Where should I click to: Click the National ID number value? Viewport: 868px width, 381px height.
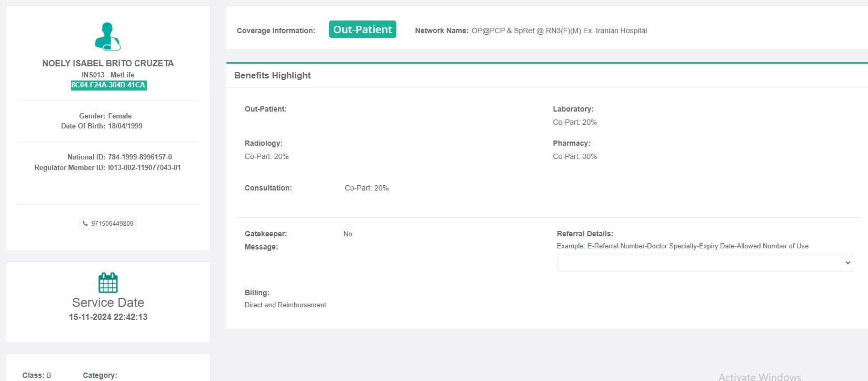[x=140, y=157]
